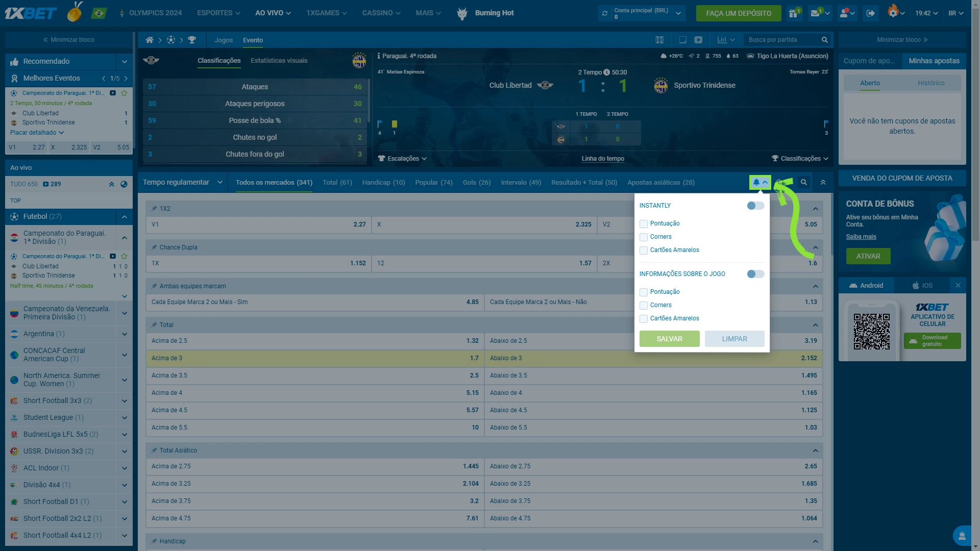This screenshot has width=980, height=551.
Task: Click FAÇA UM DEPÓSITO button
Action: coord(739,13)
